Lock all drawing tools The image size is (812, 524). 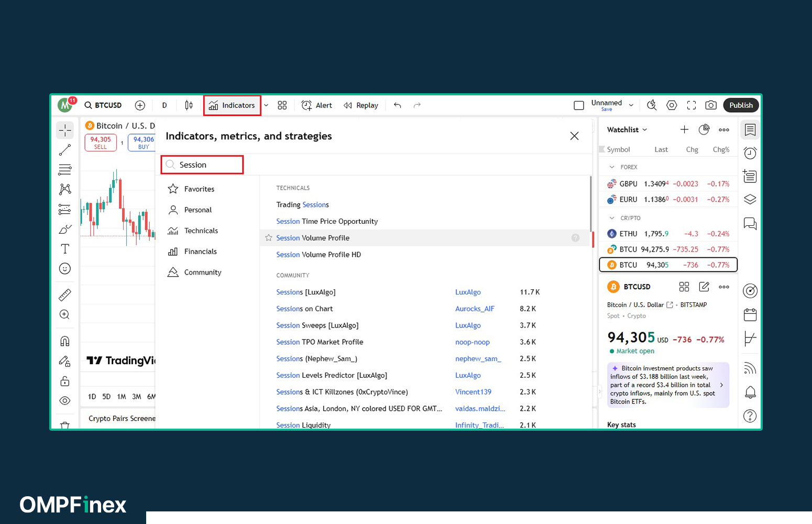click(x=65, y=381)
